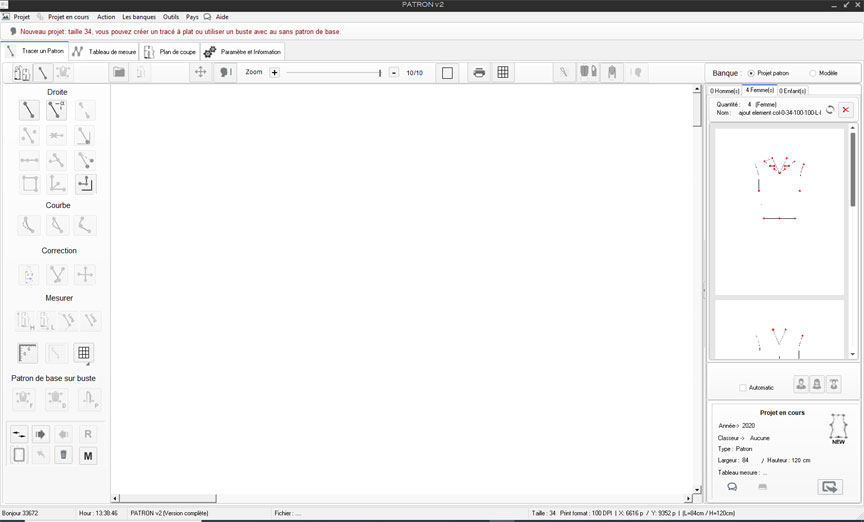Open the Outils menu
The image size is (864, 522).
point(171,17)
